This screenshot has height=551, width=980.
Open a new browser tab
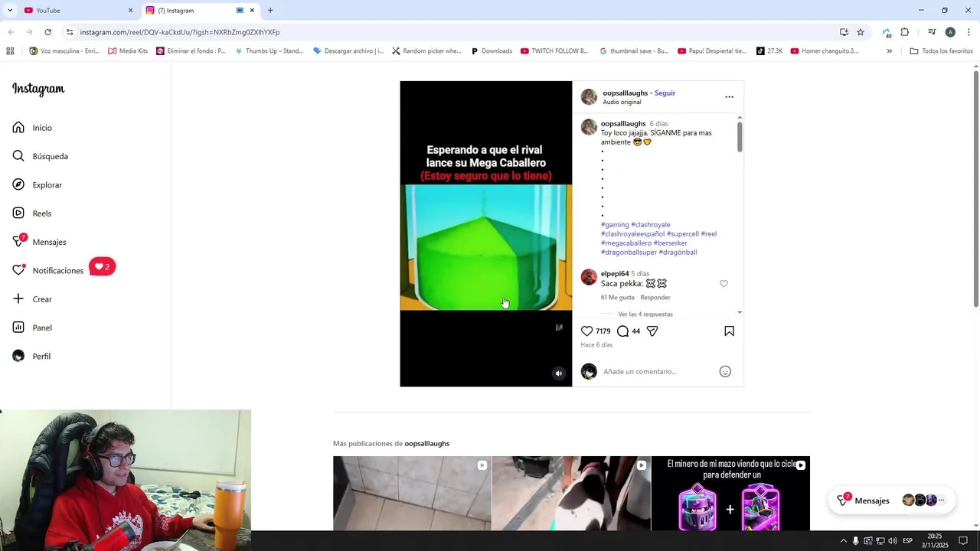[x=270, y=10]
